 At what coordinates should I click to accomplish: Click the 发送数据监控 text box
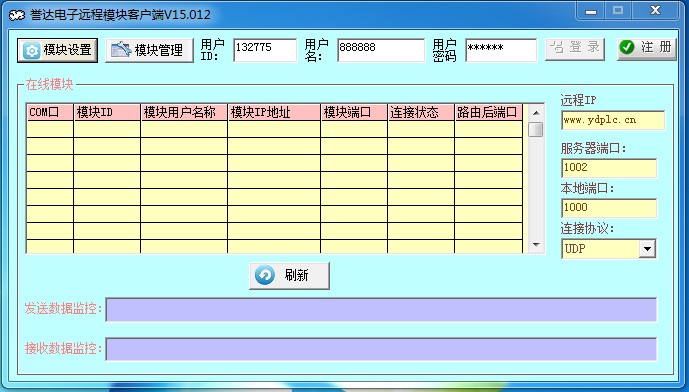point(381,309)
